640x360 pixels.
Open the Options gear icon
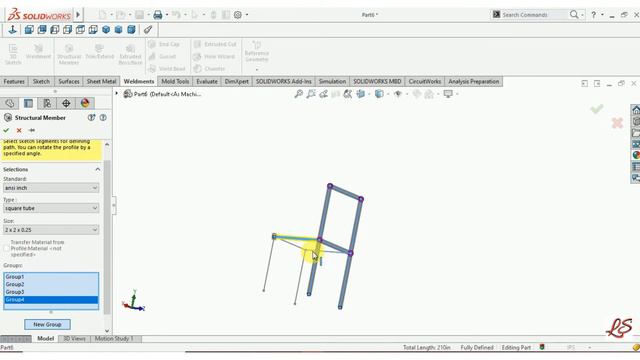coord(238,15)
